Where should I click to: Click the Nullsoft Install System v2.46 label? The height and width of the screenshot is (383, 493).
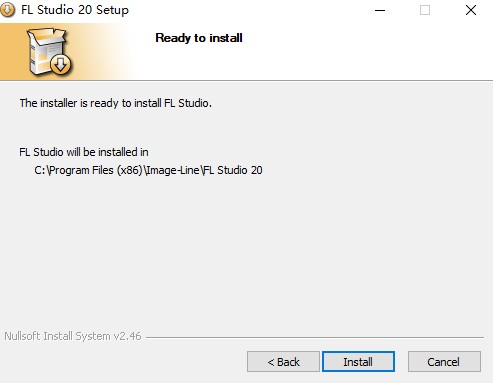click(73, 336)
